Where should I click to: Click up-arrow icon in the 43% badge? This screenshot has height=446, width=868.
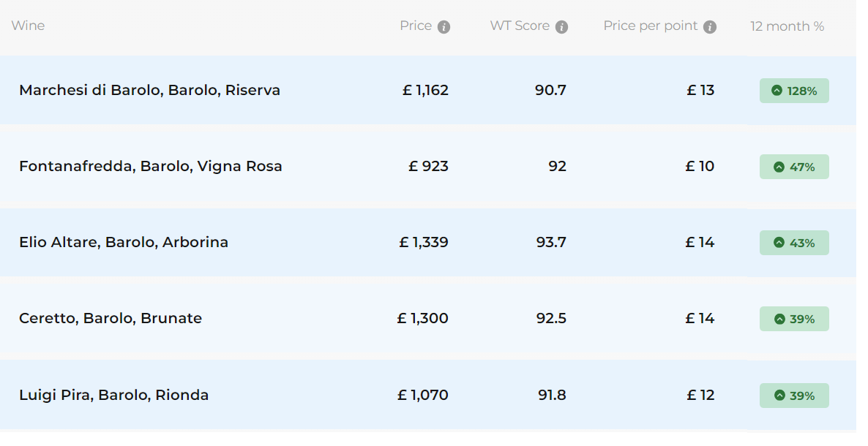pos(779,243)
